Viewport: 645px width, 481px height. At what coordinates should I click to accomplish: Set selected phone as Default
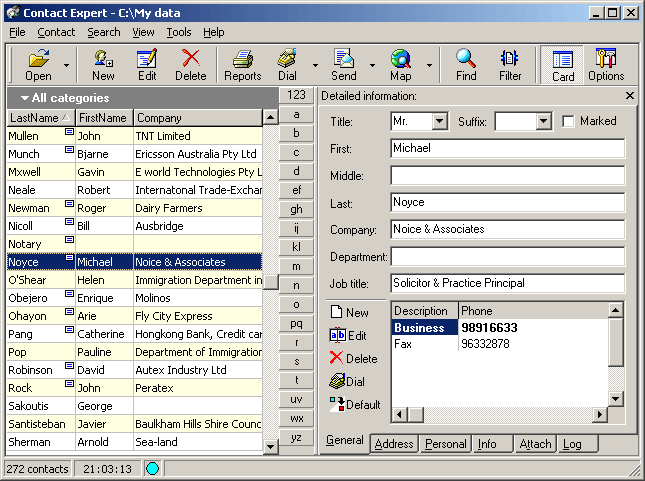point(355,404)
